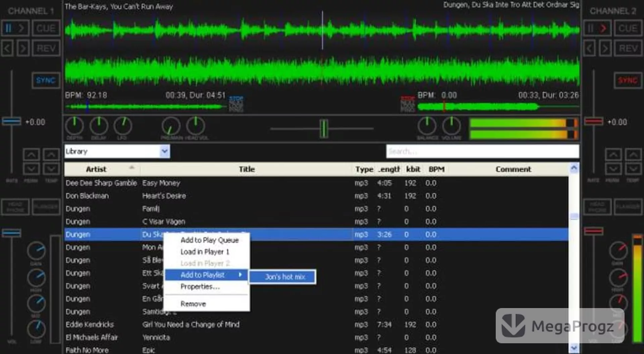Click Channel 2 end-of-track mode indicator
Image resolution: width=644 pixels, height=354 pixels.
point(408,104)
